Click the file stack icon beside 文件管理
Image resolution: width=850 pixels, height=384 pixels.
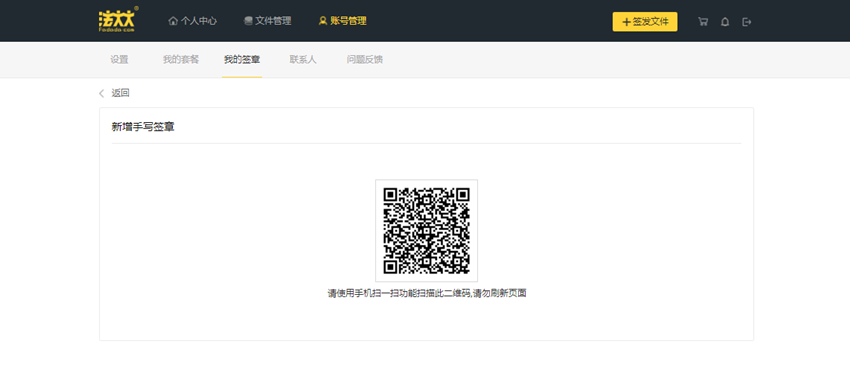click(x=248, y=21)
